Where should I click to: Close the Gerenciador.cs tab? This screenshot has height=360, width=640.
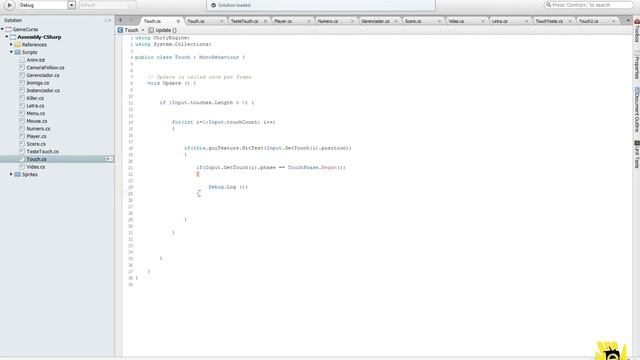(396, 21)
